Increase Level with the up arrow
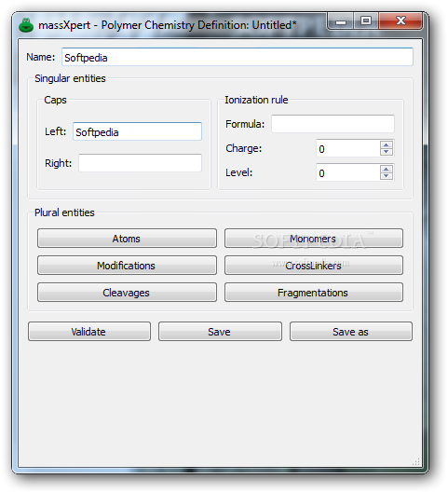 coord(387,169)
